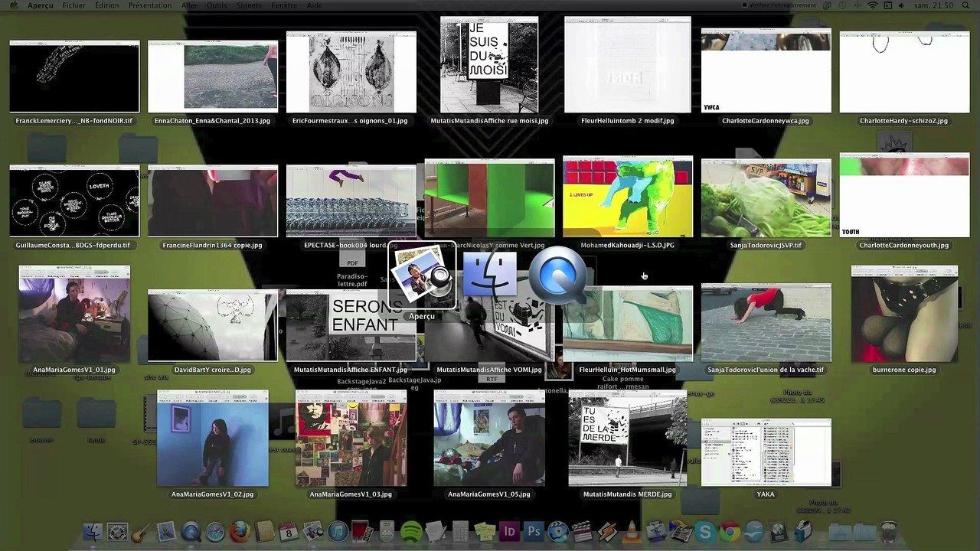Open Spotify from the Dock

coord(411,532)
